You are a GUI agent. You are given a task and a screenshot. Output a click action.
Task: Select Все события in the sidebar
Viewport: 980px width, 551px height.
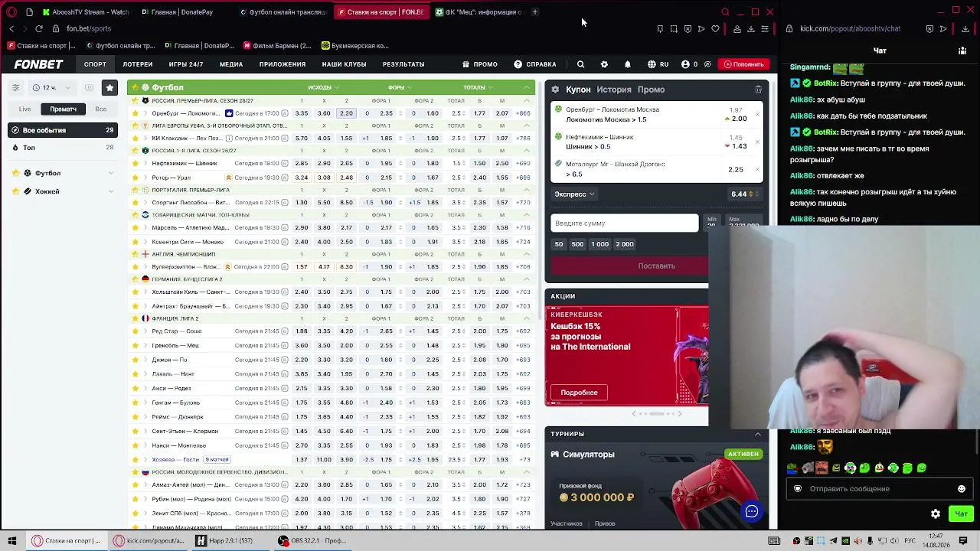[64, 130]
